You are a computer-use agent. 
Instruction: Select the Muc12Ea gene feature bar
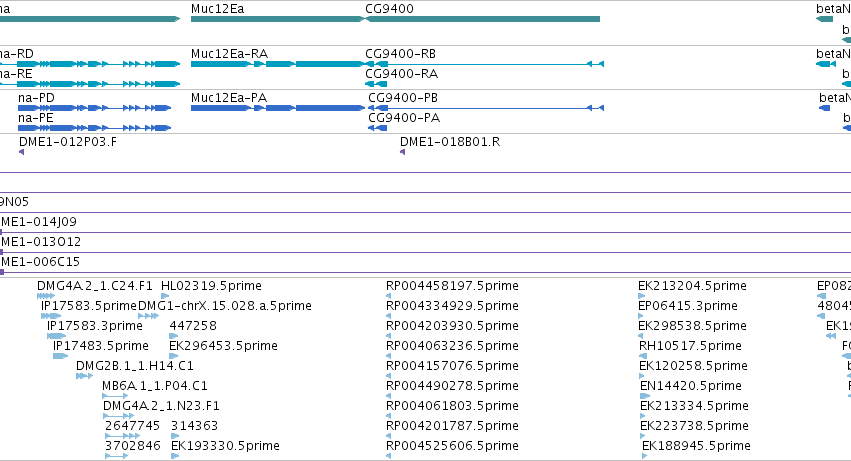click(277, 19)
